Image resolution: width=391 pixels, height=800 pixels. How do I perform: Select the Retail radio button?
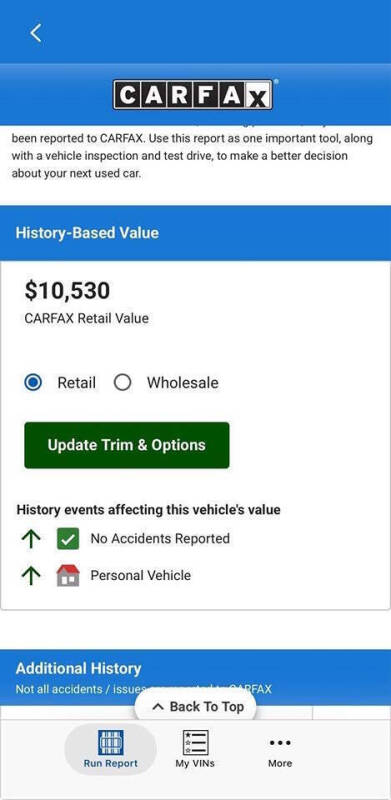pos(33,383)
